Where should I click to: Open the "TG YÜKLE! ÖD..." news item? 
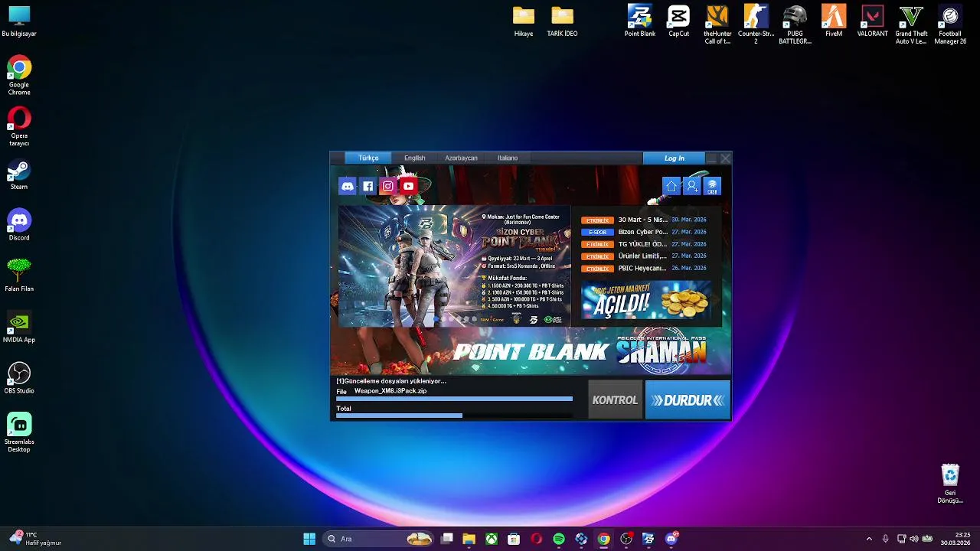643,244
